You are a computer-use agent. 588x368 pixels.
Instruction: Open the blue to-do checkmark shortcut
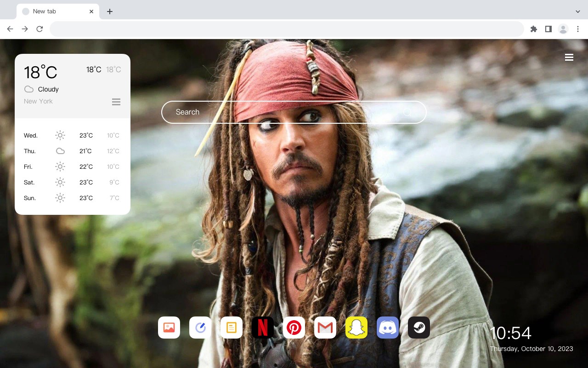[200, 328]
